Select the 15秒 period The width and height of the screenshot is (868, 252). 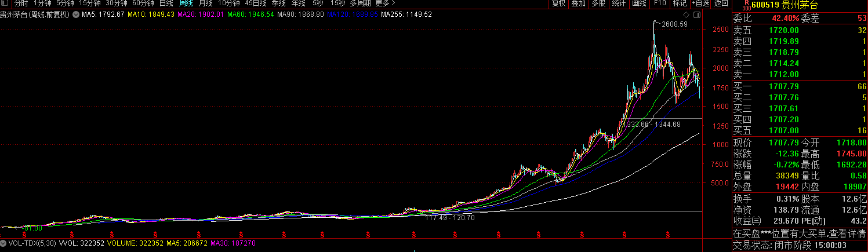[x=337, y=3]
